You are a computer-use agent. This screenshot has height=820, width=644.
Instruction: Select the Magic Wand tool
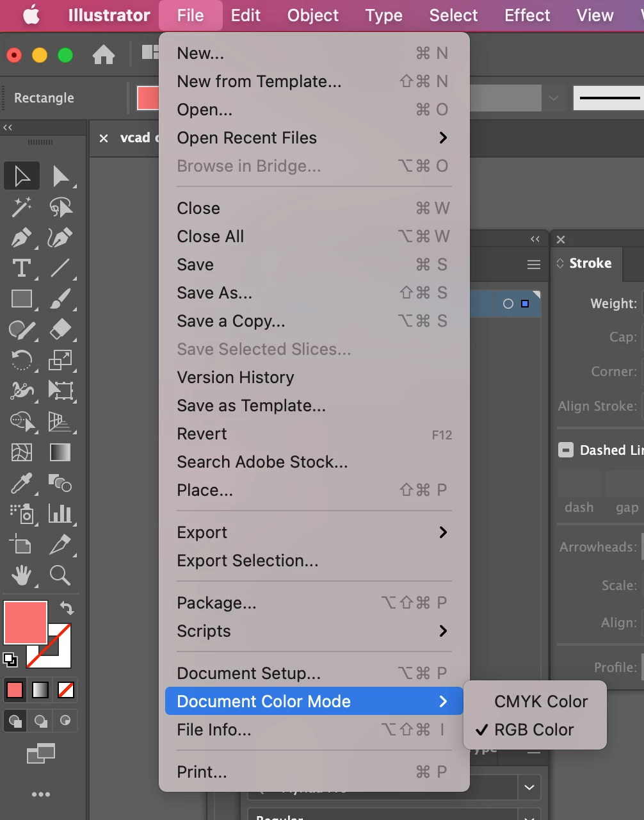pyautogui.click(x=22, y=206)
